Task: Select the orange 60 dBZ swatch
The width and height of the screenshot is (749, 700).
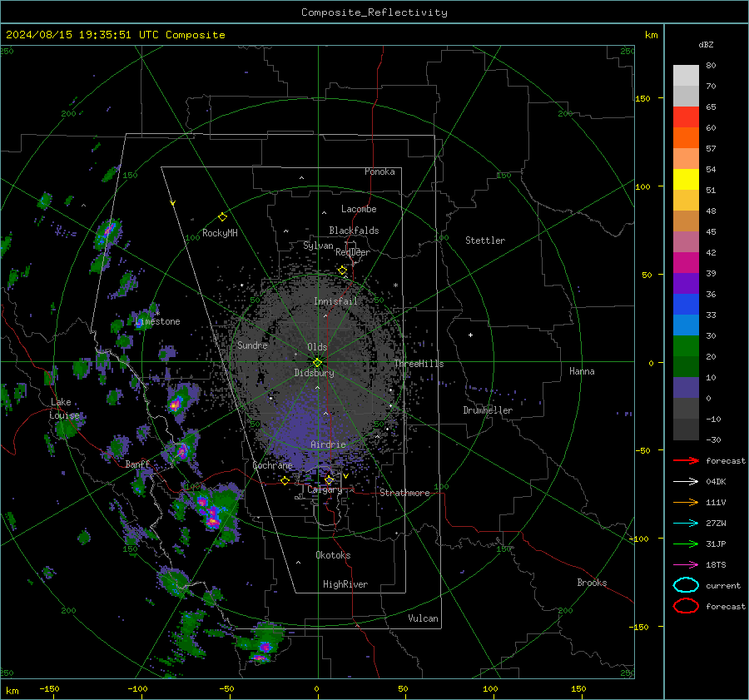Action: point(686,137)
